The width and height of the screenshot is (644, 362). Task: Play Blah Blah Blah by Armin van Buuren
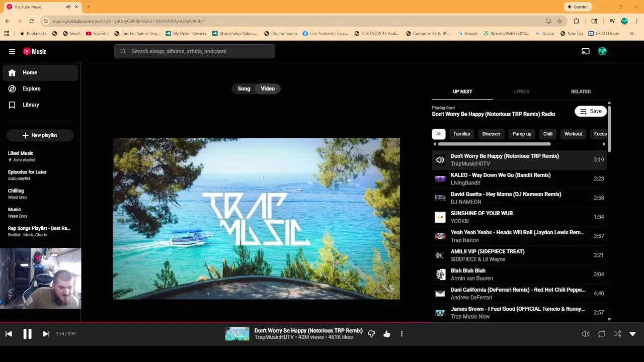point(519,274)
